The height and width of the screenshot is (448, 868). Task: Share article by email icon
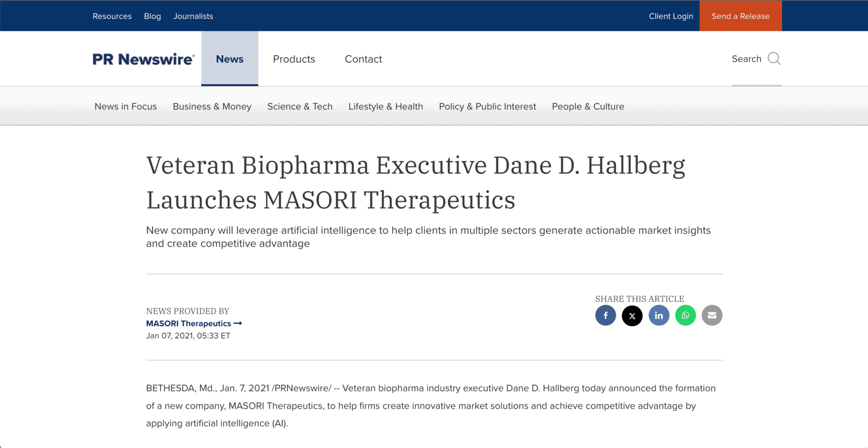(x=712, y=315)
